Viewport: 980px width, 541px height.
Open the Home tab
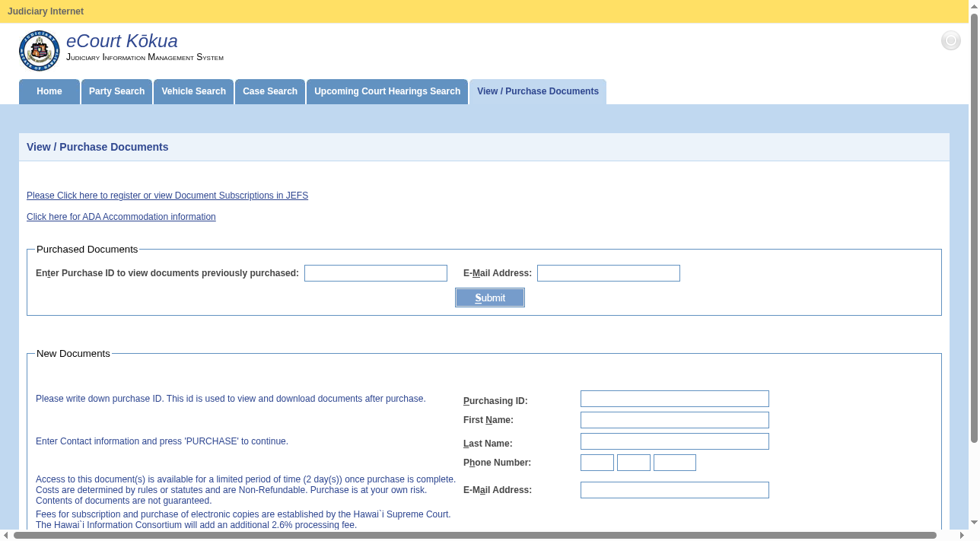click(49, 91)
